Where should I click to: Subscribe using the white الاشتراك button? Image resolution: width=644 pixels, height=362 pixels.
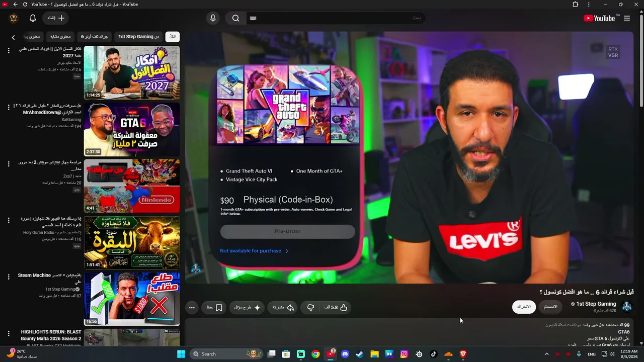click(524, 307)
